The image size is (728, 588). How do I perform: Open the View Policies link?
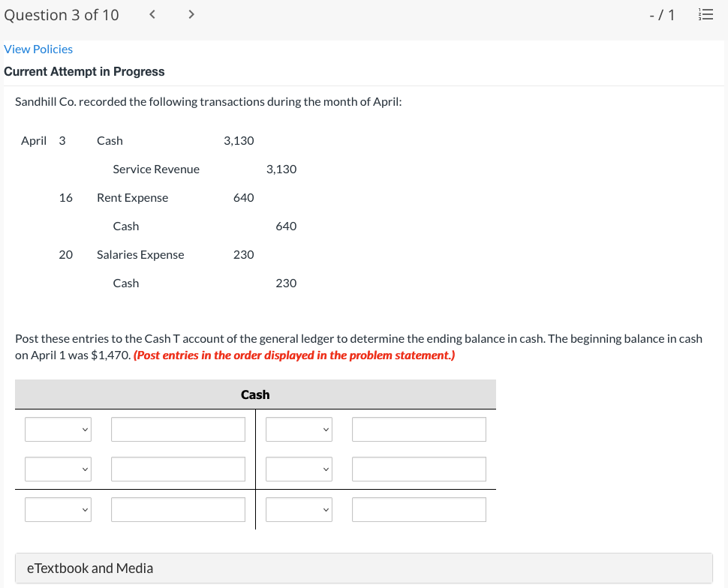[38, 49]
